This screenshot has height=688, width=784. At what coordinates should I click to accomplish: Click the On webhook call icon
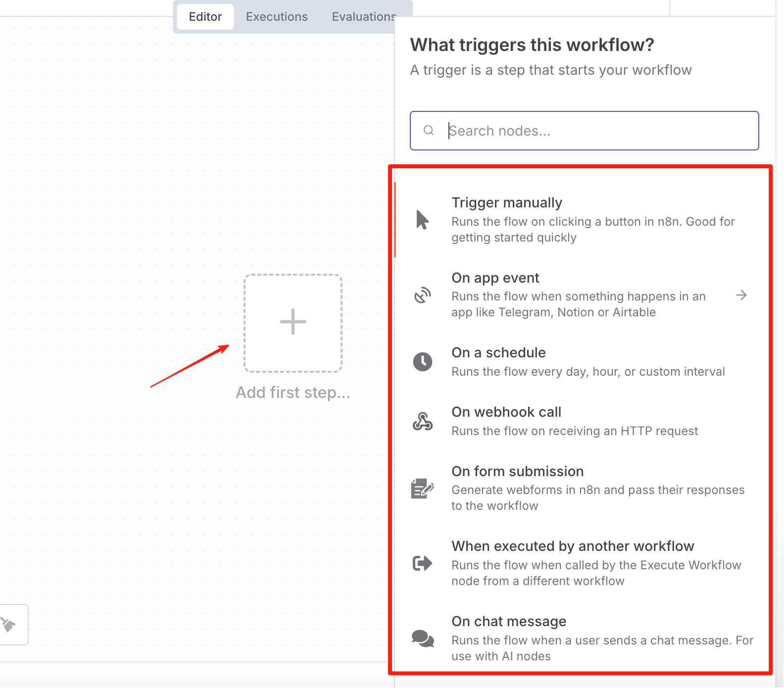[423, 421]
